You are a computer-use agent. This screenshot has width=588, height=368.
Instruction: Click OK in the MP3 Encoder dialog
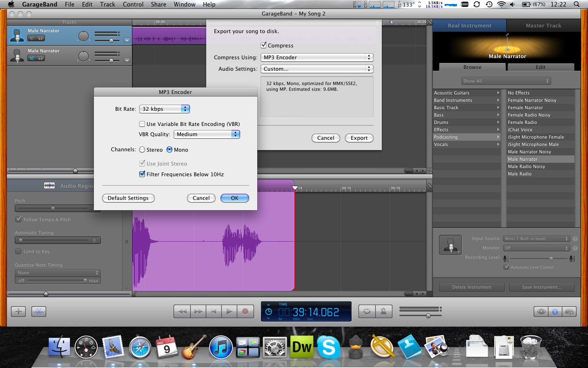[x=235, y=198]
